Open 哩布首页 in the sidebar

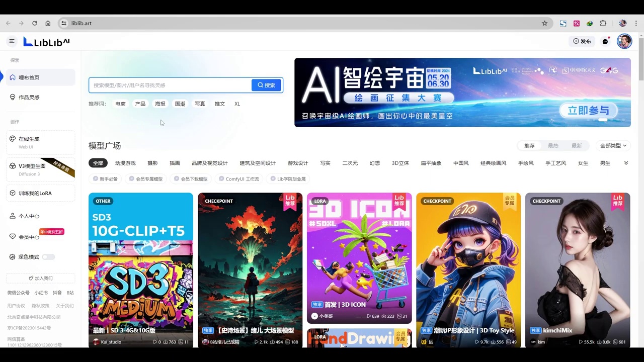[41, 77]
